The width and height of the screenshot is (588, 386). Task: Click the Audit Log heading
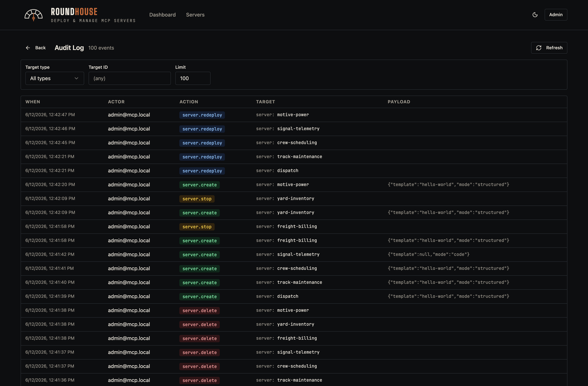[69, 48]
